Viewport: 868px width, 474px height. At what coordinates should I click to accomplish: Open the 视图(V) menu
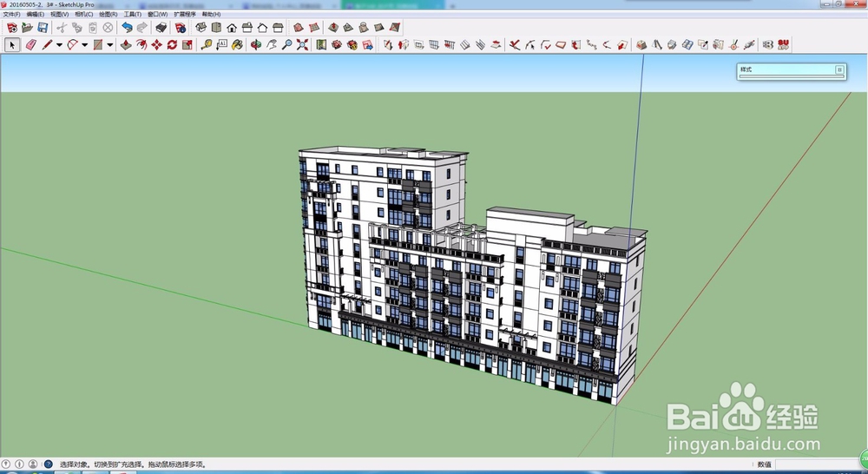pyautogui.click(x=60, y=14)
